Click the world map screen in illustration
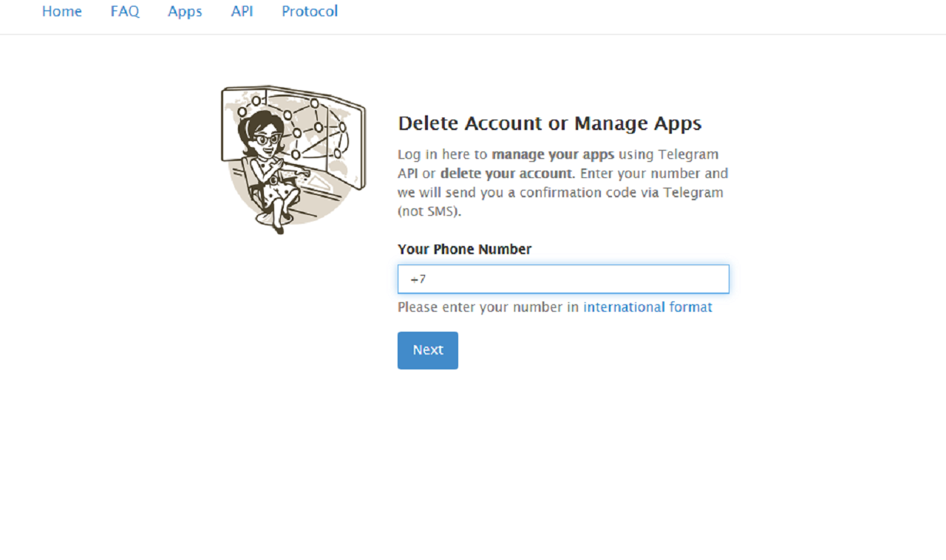Screen dimensions: 946x560 325,133
